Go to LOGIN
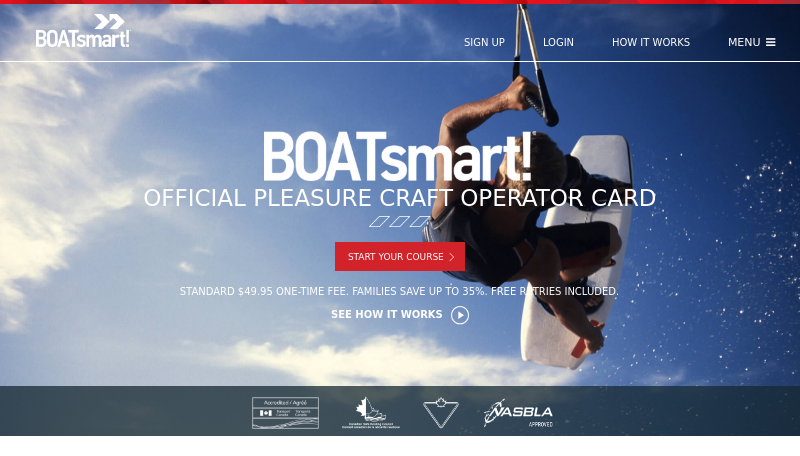800x456 pixels. click(x=558, y=42)
